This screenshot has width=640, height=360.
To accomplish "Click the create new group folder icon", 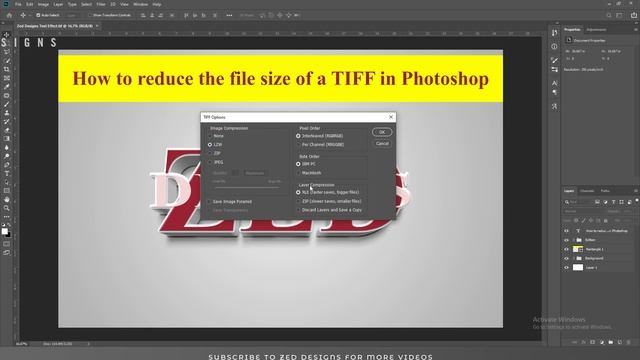I will pos(611,342).
